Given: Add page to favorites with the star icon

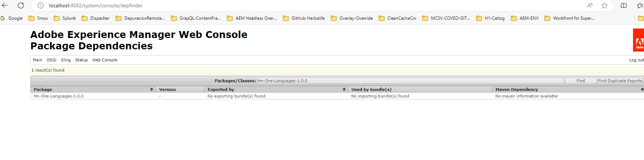Looking at the screenshot, I should click(604, 5).
